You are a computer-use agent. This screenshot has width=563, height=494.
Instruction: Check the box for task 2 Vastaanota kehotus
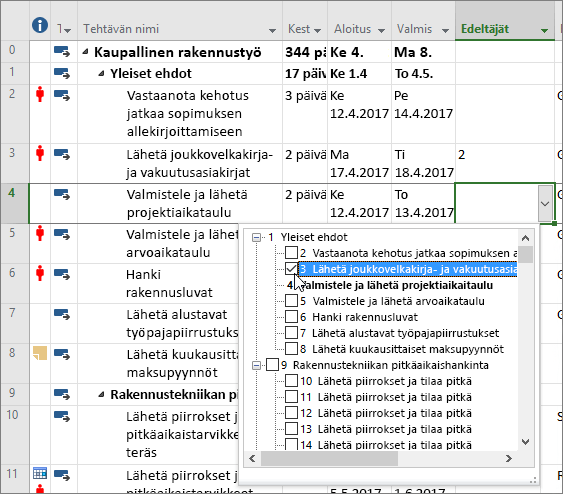point(291,253)
